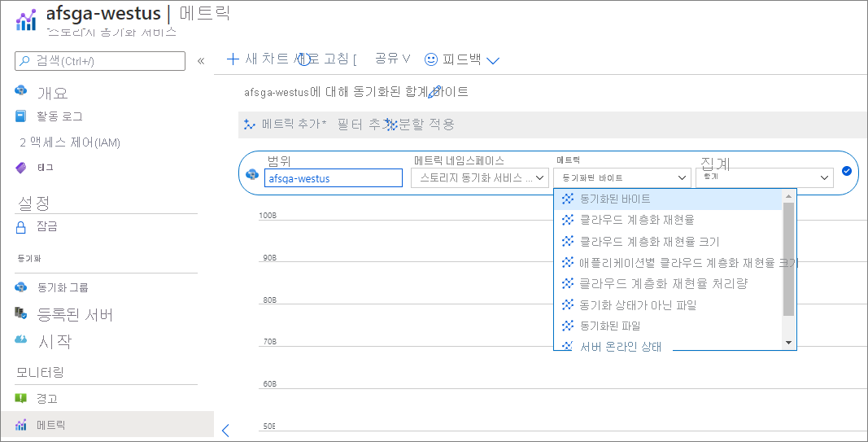
Task: Open 개요 overview cloud icon
Action: point(21,91)
